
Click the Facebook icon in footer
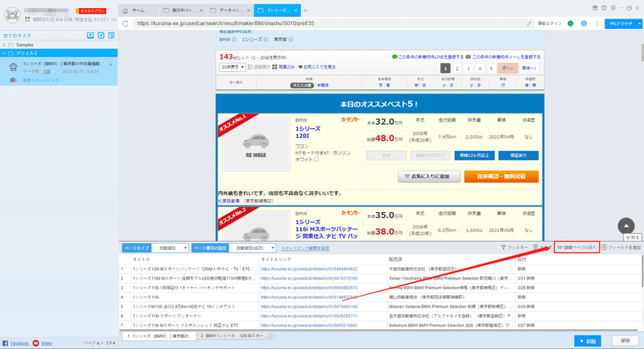click(x=6, y=343)
